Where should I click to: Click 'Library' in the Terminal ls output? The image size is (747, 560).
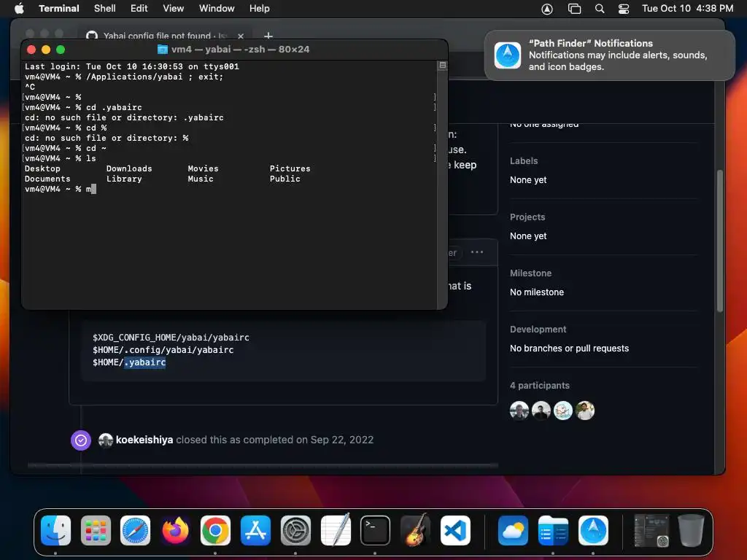[124, 179]
